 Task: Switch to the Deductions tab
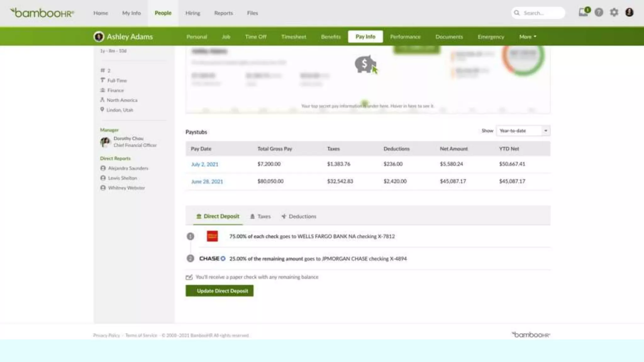(299, 217)
